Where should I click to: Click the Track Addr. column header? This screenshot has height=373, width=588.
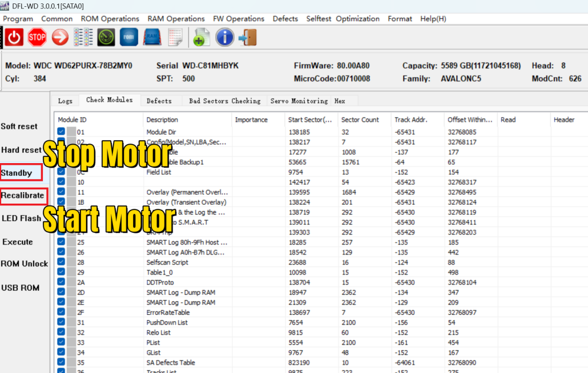[417, 120]
